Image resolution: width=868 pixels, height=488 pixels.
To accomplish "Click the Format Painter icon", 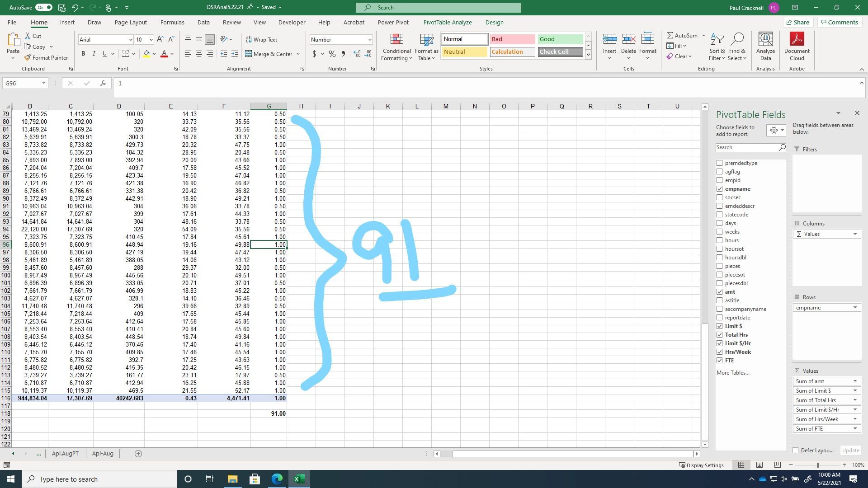I will coord(28,58).
